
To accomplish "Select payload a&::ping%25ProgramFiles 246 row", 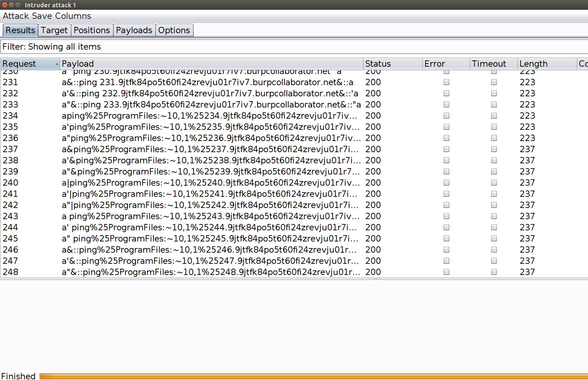I will click(209, 249).
